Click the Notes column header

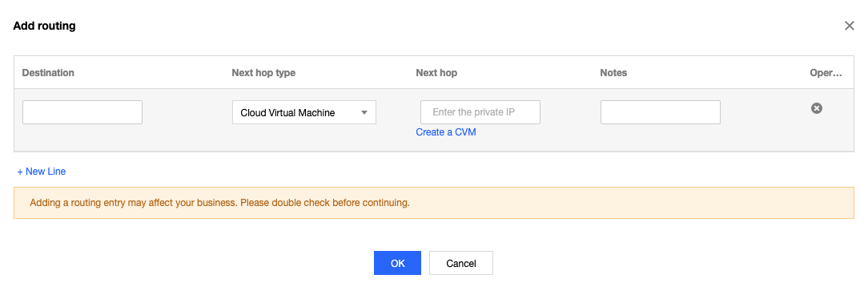tap(613, 73)
